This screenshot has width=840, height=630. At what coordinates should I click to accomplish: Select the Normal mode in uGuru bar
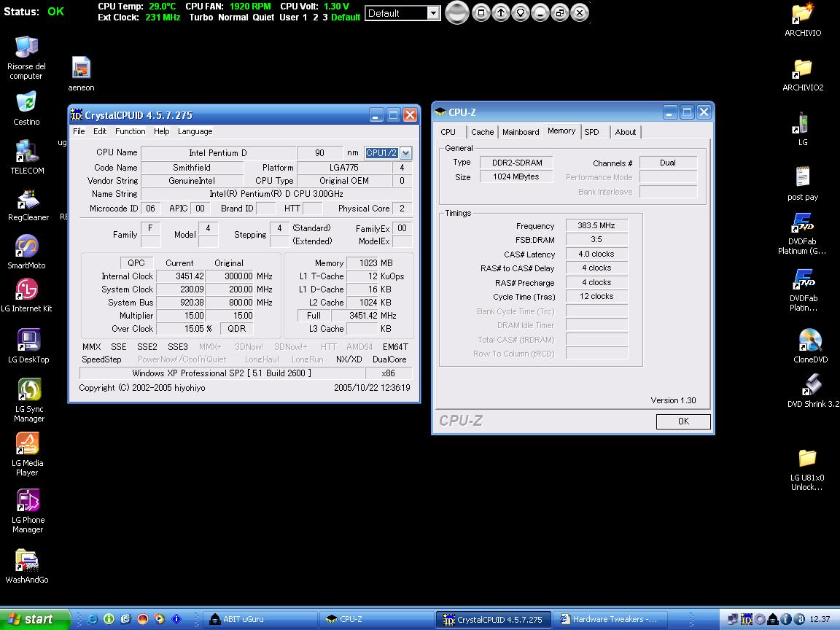[x=233, y=17]
